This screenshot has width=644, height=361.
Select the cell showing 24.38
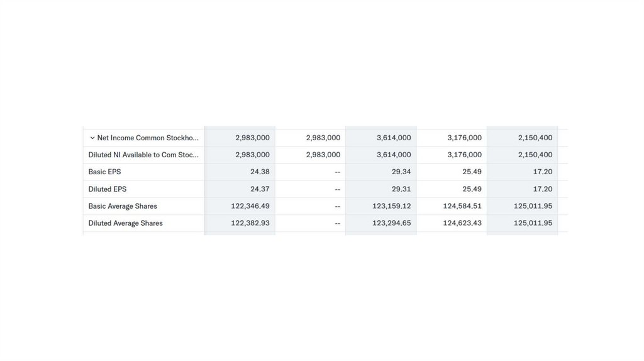260,172
